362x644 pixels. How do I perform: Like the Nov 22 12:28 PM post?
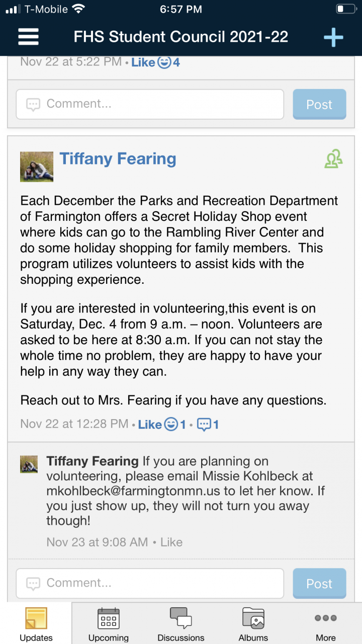pos(149,425)
